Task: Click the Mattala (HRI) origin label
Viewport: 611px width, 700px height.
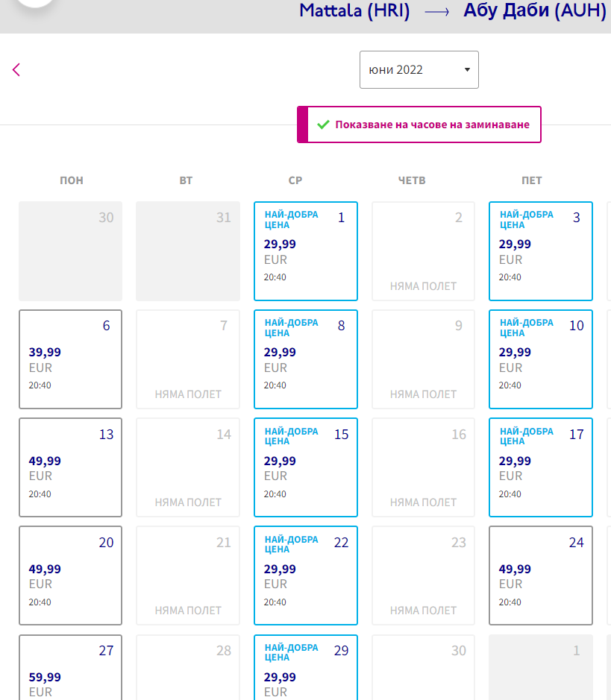Action: (354, 12)
